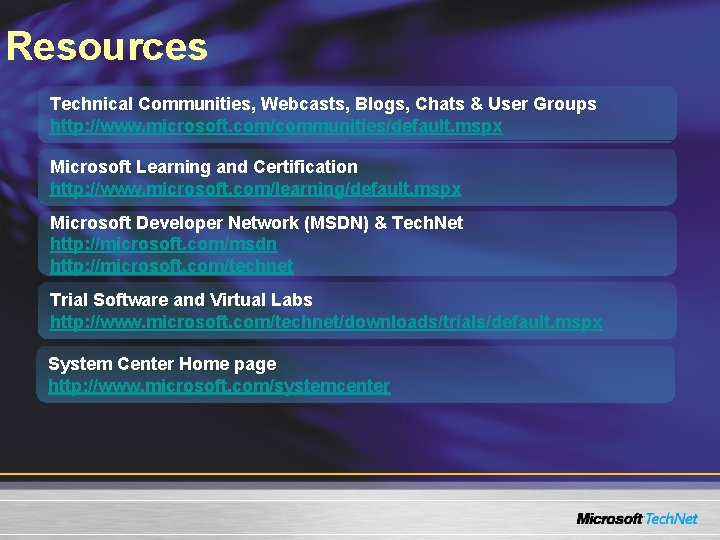This screenshot has width=720, height=540.
Task: Select the "Microsoft Developer Network (MSDN) & TechNet" heading
Action: pos(256,223)
